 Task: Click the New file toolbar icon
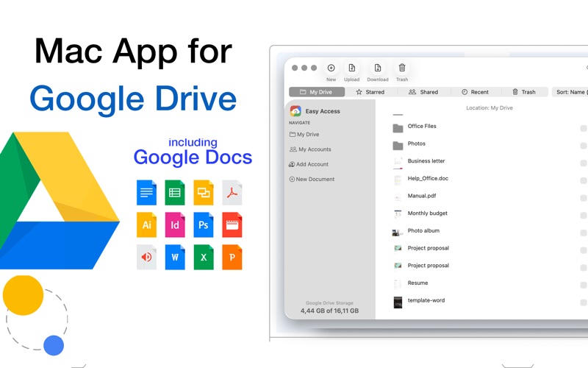tap(331, 68)
